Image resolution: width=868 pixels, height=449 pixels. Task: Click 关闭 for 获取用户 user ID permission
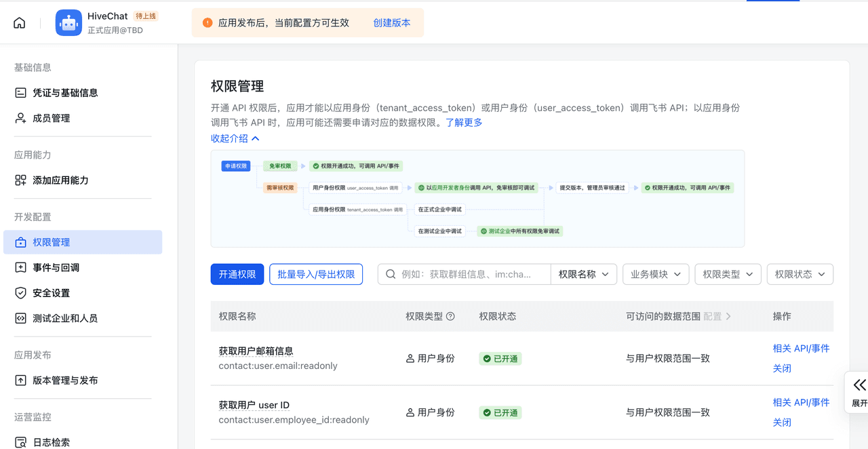pyautogui.click(x=782, y=423)
